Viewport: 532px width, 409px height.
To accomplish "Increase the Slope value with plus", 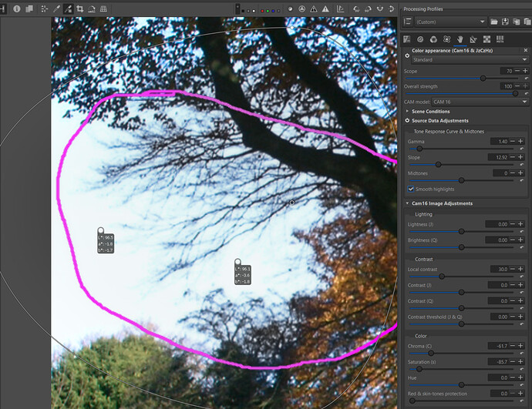I will point(520,157).
